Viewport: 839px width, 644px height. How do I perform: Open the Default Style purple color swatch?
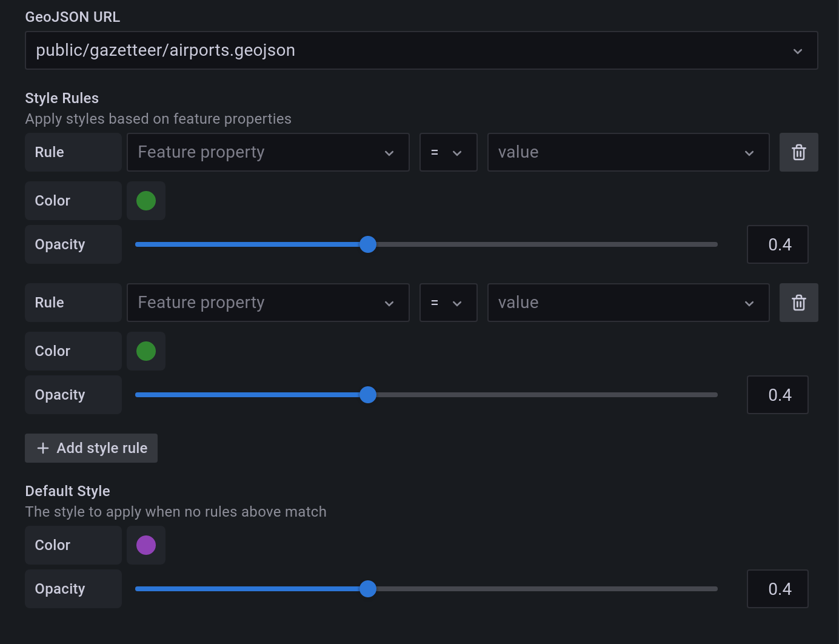tap(145, 545)
